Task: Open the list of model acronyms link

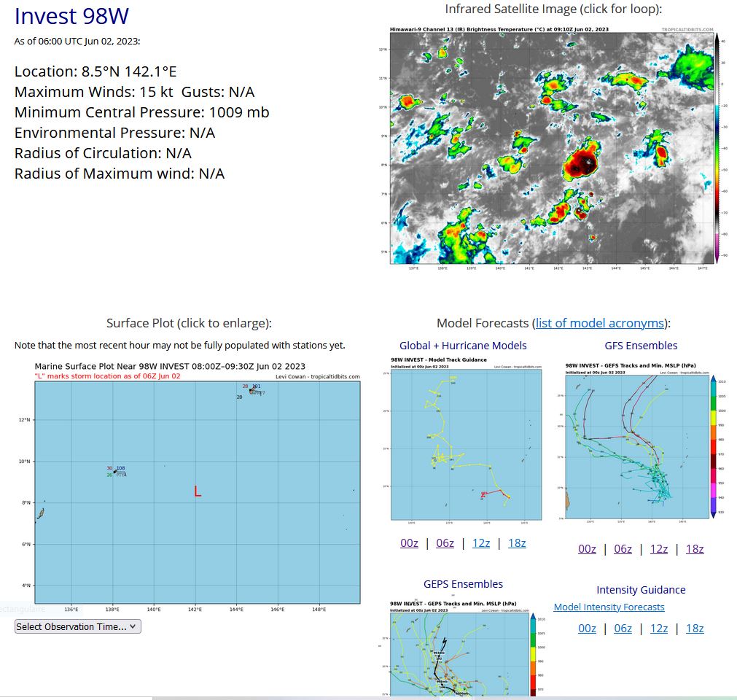Action: click(x=600, y=323)
